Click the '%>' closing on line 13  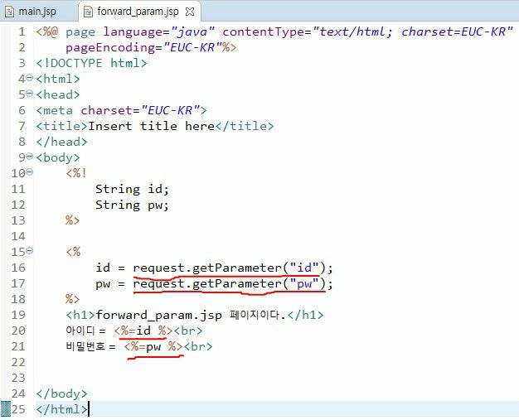point(72,220)
